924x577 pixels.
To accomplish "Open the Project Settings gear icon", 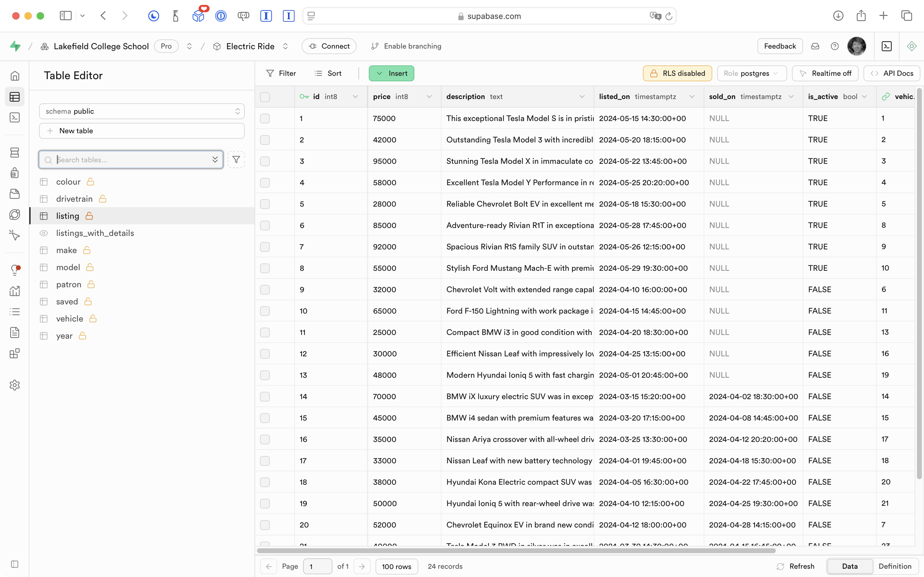I will [x=14, y=385].
